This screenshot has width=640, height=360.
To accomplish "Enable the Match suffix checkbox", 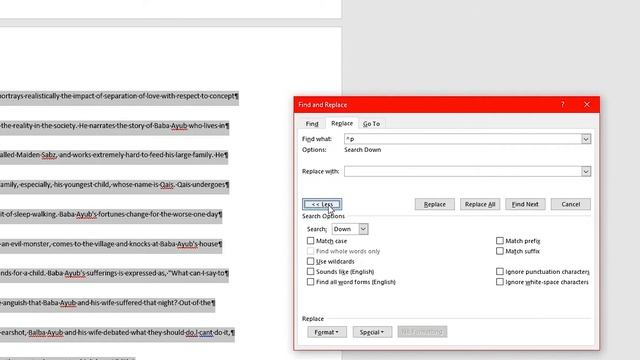I will [500, 251].
